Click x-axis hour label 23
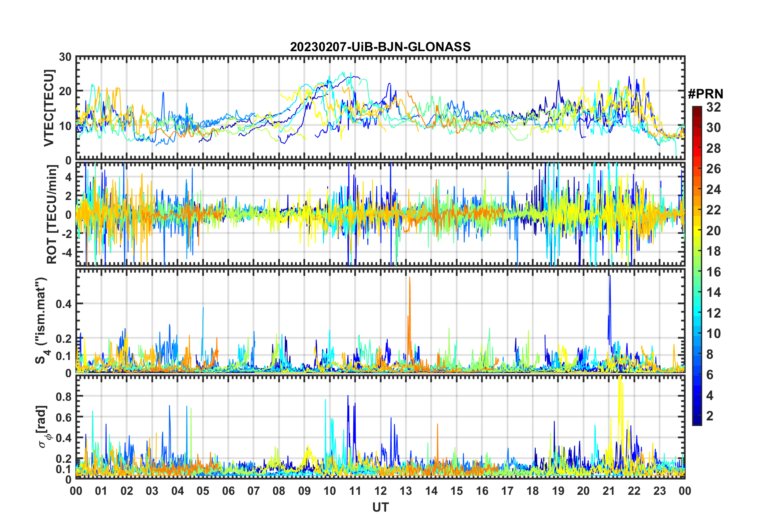This screenshot has height=532, width=761. coord(659,491)
